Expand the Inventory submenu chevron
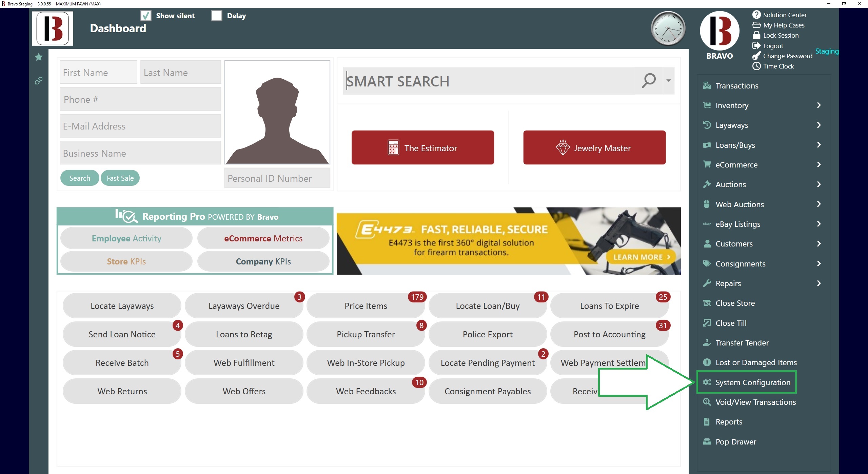 [819, 105]
